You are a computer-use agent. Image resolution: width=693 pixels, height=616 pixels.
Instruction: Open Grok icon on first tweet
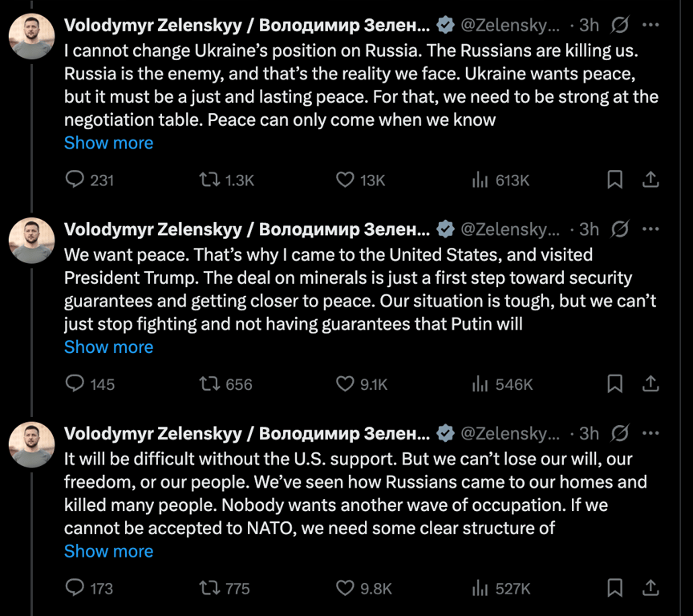(619, 25)
